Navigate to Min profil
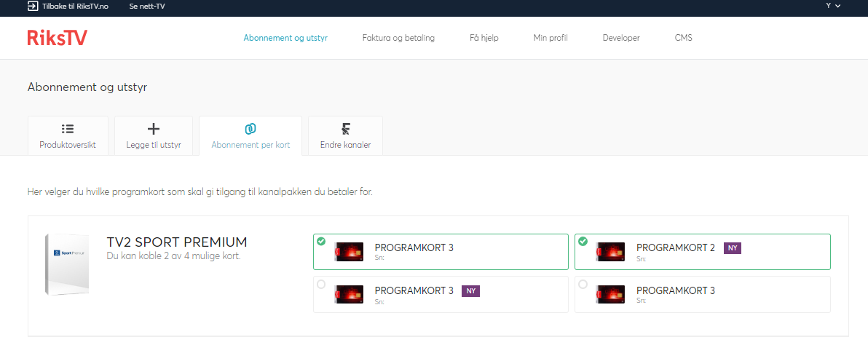868x337 pixels. [x=551, y=38]
